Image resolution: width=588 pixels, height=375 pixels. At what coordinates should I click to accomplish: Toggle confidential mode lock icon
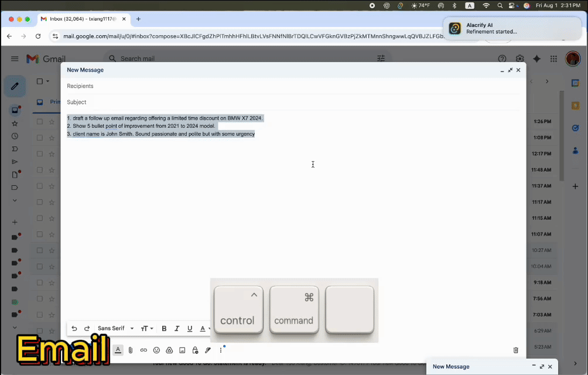(x=195, y=350)
